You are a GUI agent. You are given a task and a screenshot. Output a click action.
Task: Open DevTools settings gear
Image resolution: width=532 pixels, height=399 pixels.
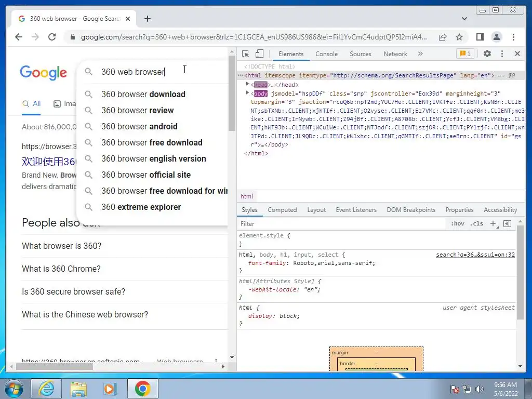(487, 54)
